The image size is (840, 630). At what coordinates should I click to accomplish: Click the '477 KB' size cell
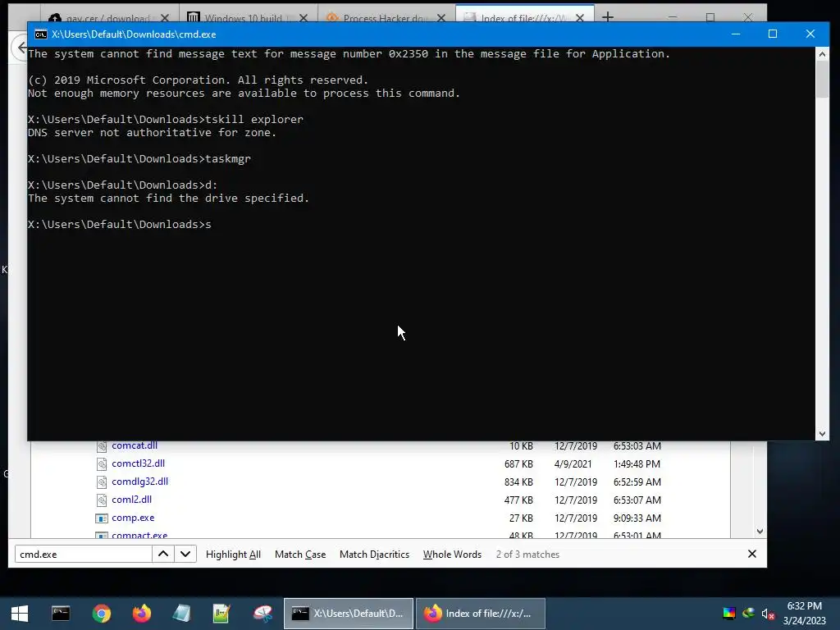click(x=518, y=500)
